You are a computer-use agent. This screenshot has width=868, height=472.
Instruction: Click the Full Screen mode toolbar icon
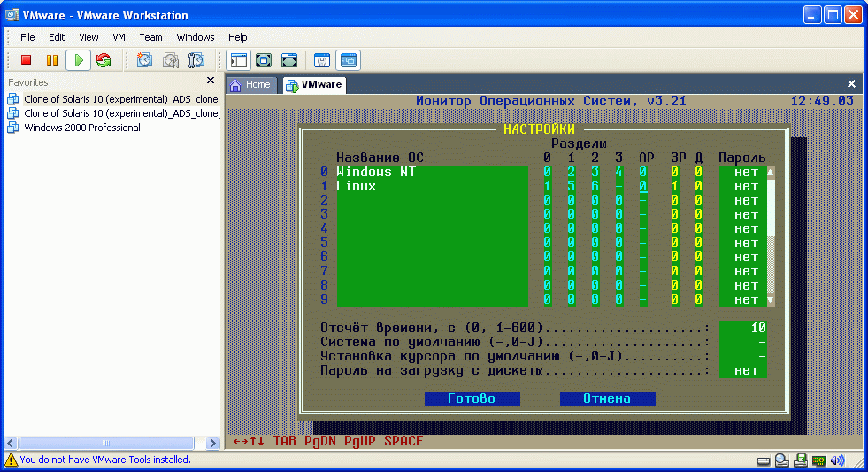pyautogui.click(x=289, y=60)
